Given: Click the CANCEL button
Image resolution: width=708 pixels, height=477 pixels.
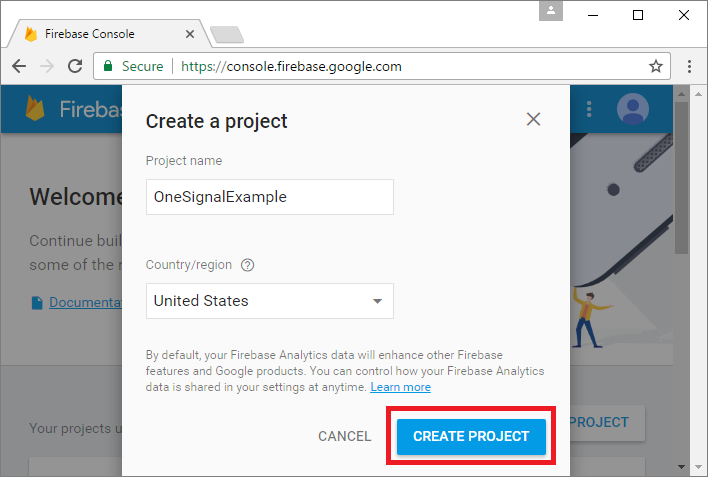Looking at the screenshot, I should click(x=345, y=436).
